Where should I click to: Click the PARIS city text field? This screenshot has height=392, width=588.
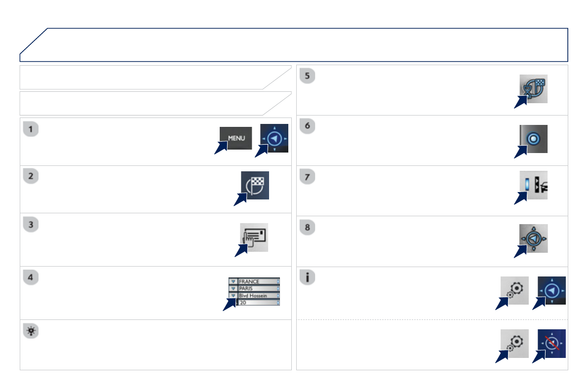click(258, 288)
